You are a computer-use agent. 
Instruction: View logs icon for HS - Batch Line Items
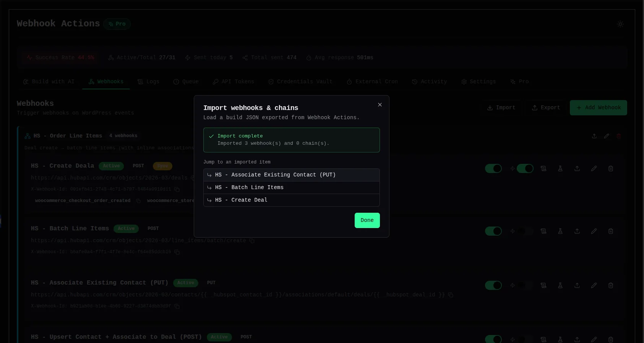click(x=543, y=231)
